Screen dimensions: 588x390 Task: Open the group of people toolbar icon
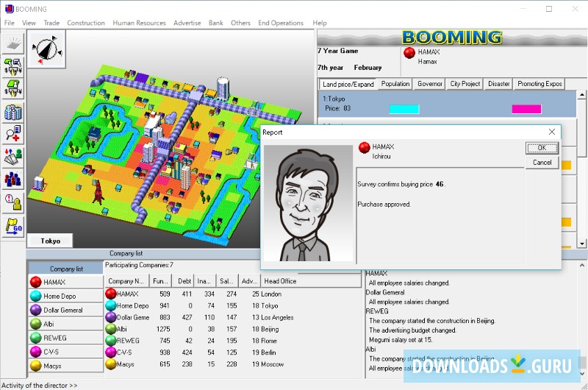[x=13, y=180]
